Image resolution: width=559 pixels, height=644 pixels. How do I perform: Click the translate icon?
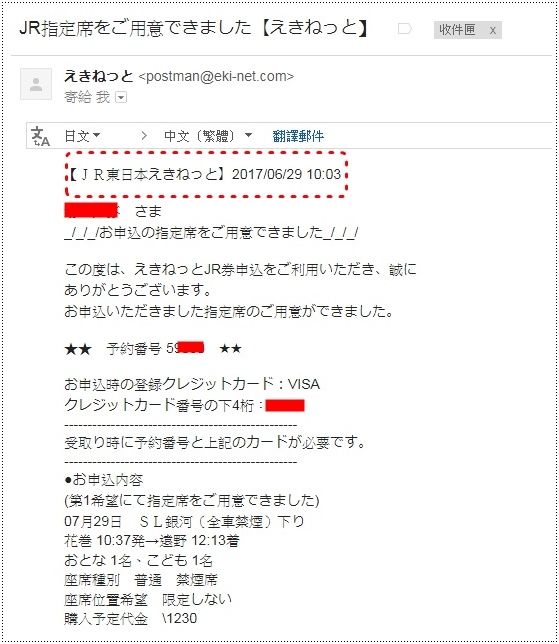[x=40, y=136]
